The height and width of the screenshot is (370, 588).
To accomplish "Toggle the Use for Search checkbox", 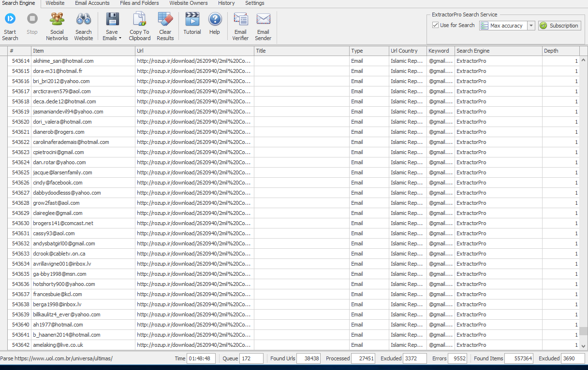I will click(x=436, y=25).
